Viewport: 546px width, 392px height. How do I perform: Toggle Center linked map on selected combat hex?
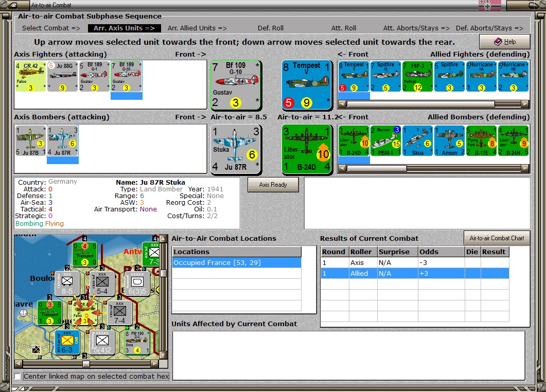click(17, 377)
